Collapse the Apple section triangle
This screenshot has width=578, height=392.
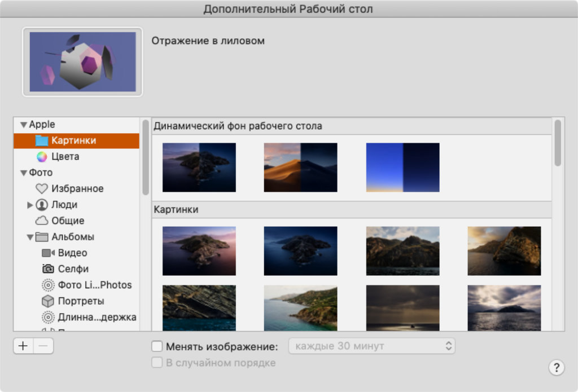pos(23,125)
